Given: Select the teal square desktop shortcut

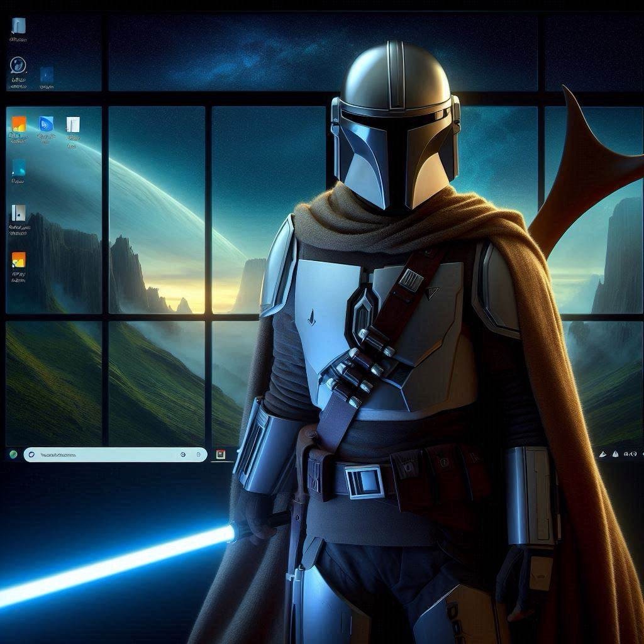Looking at the screenshot, I should (18, 167).
